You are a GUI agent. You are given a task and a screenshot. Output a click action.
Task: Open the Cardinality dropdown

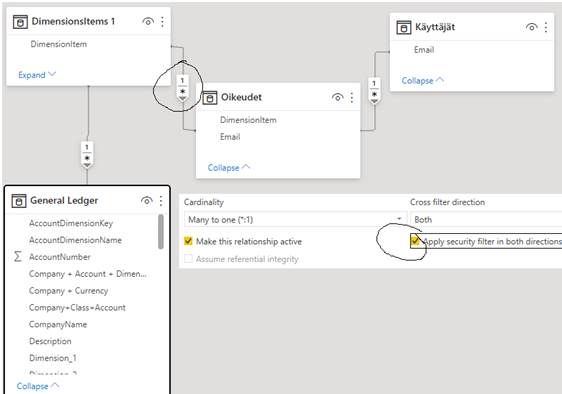point(295,219)
